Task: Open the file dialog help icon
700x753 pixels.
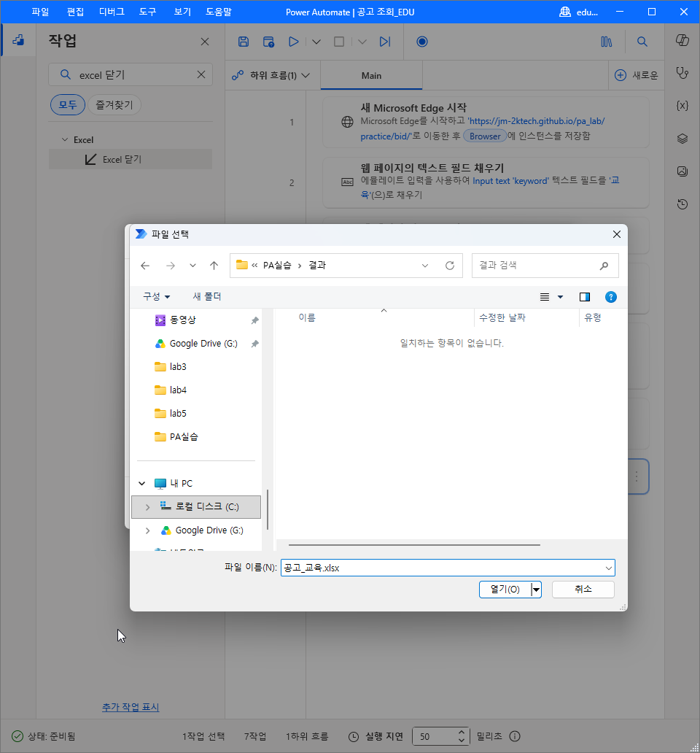Action: (611, 297)
